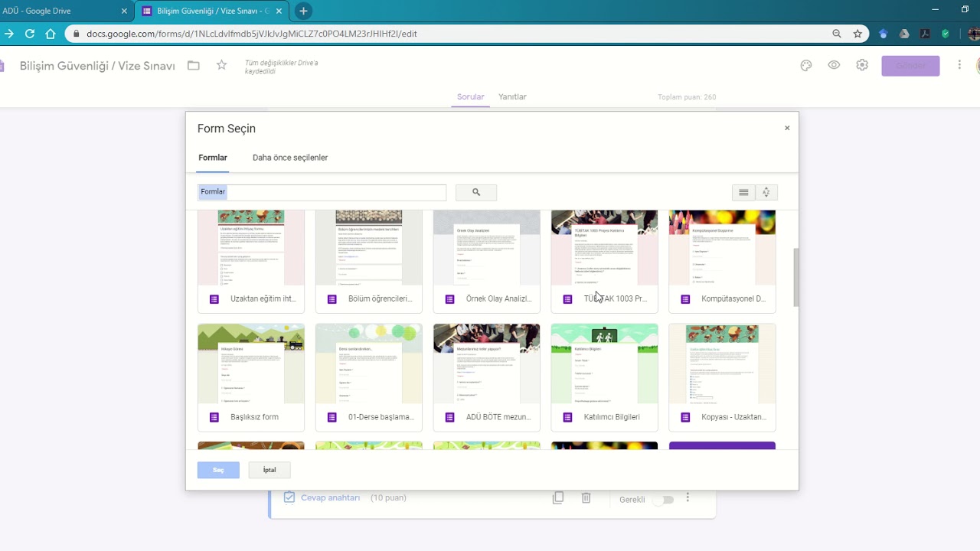980x551 pixels.
Task: Open form settings gear icon
Action: coord(863,66)
